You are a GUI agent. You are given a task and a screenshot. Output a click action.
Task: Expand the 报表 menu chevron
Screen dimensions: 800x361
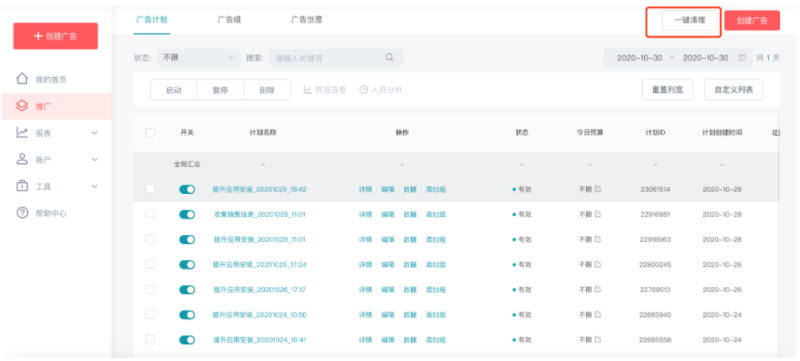94,133
